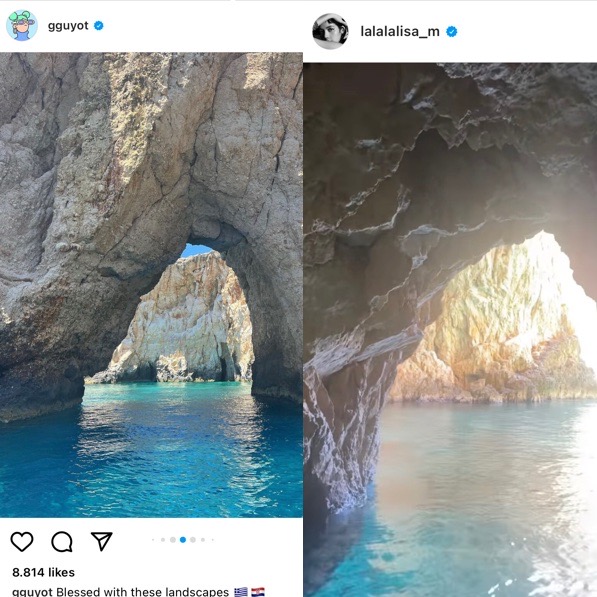The height and width of the screenshot is (597, 597).
Task: Select the gray dot left of the blue carousel dot
Action: tap(173, 540)
